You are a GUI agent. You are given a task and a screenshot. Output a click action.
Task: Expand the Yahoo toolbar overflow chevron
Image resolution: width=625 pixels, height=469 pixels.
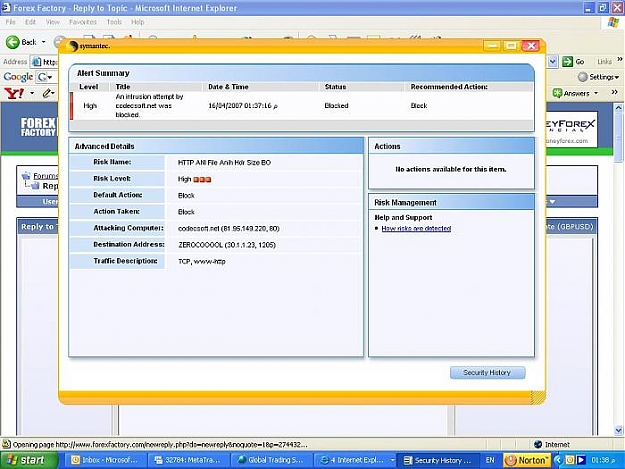[615, 92]
